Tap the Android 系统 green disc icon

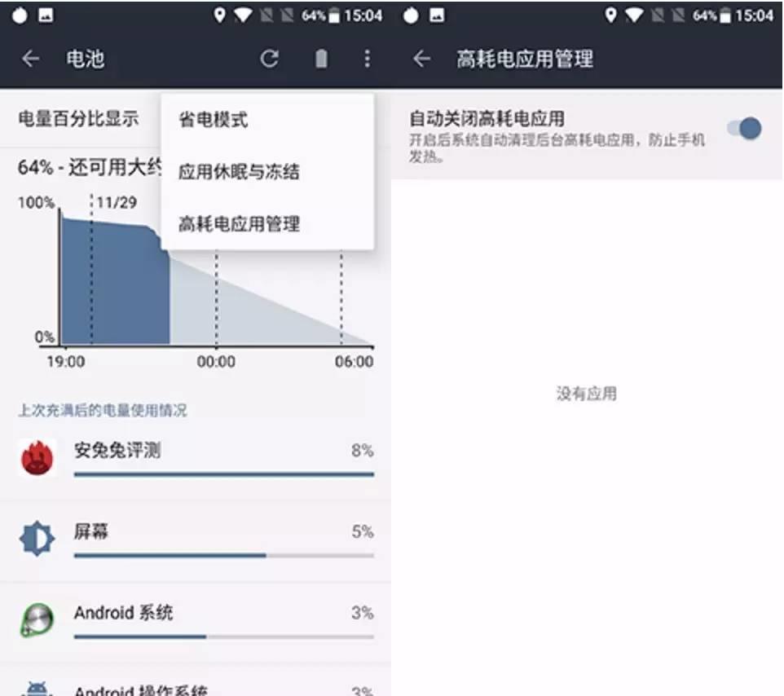37,620
